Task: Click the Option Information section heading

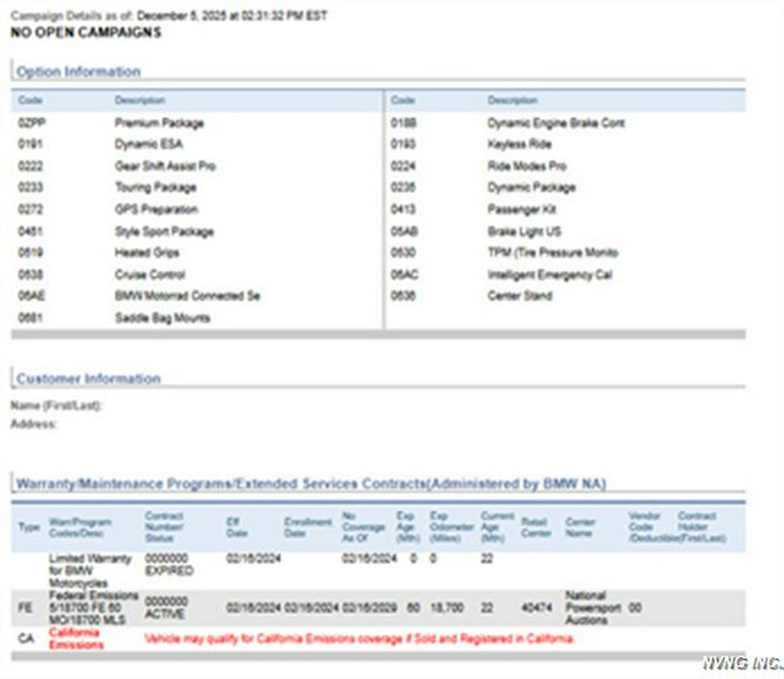Action: (x=78, y=71)
